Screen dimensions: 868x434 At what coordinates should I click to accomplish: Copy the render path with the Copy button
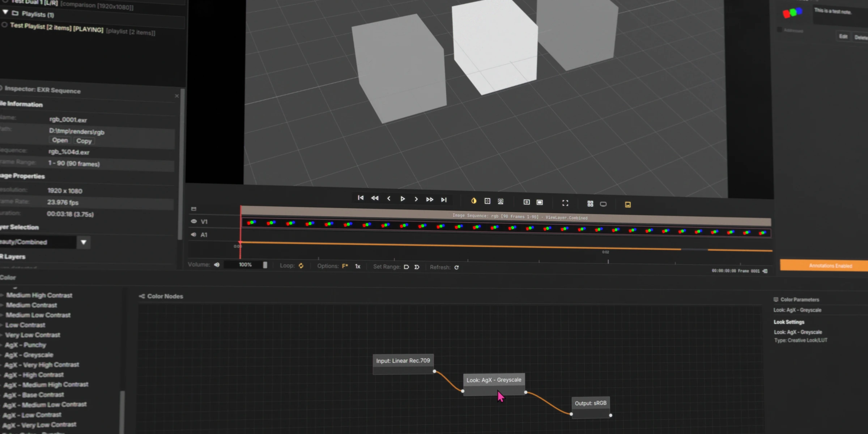pyautogui.click(x=84, y=141)
